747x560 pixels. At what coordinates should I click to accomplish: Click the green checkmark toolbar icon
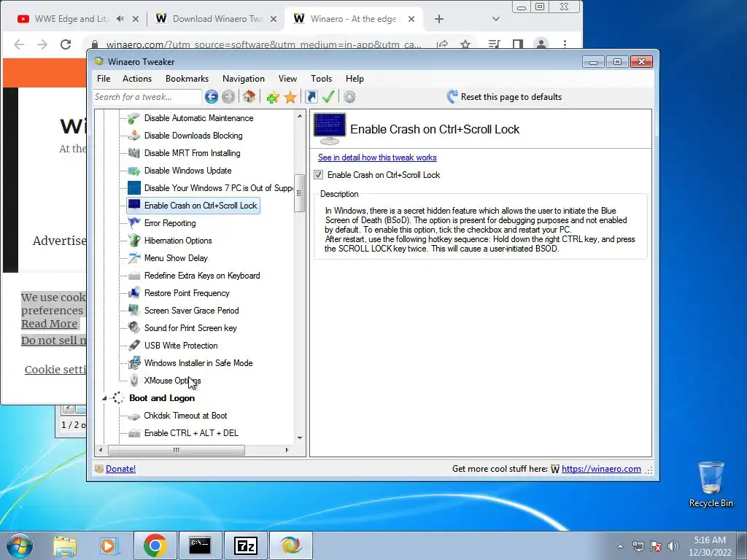coord(328,97)
